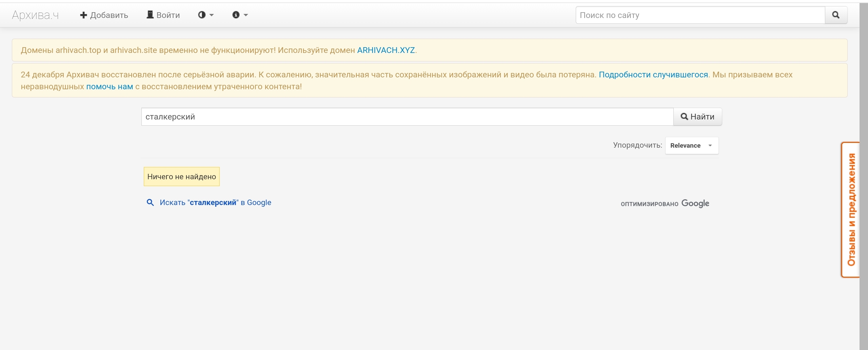Follow the помочь нам link
Screen dimensions: 868x350
coord(110,87)
